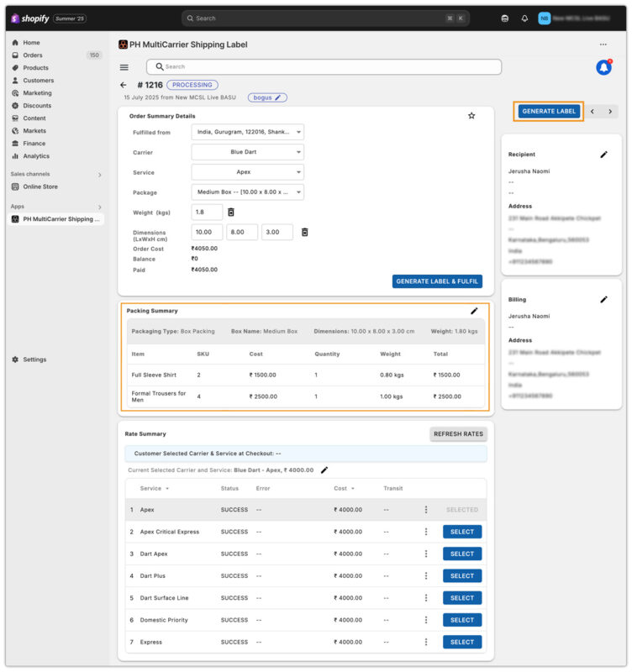Open the Carrier dropdown showing Blue Dart

(x=247, y=152)
